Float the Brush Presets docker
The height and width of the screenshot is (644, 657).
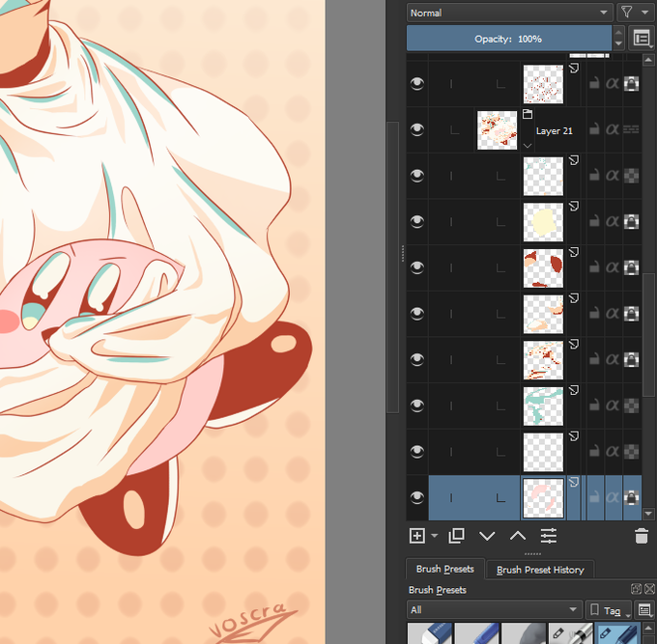click(x=636, y=589)
